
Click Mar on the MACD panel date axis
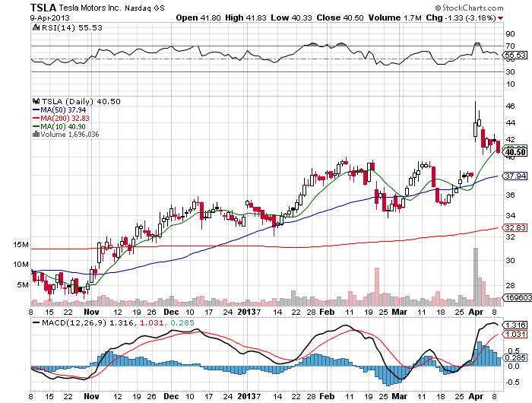(399, 396)
